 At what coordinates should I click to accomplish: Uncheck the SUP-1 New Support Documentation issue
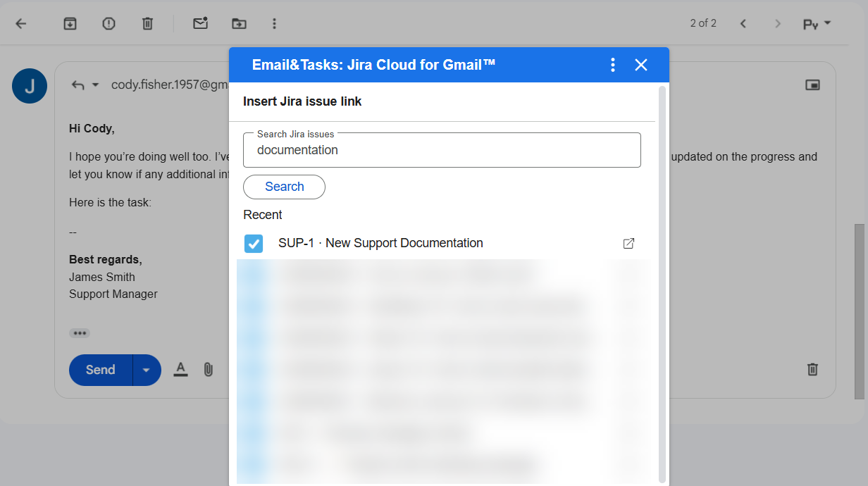tap(254, 243)
